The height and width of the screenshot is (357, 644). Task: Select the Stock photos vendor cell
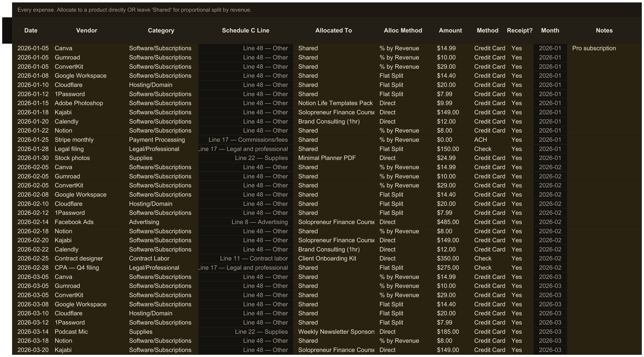(x=87, y=158)
